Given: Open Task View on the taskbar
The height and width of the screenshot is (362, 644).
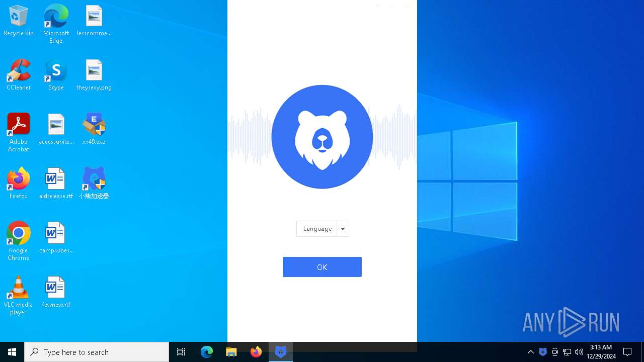Looking at the screenshot, I should (181, 352).
